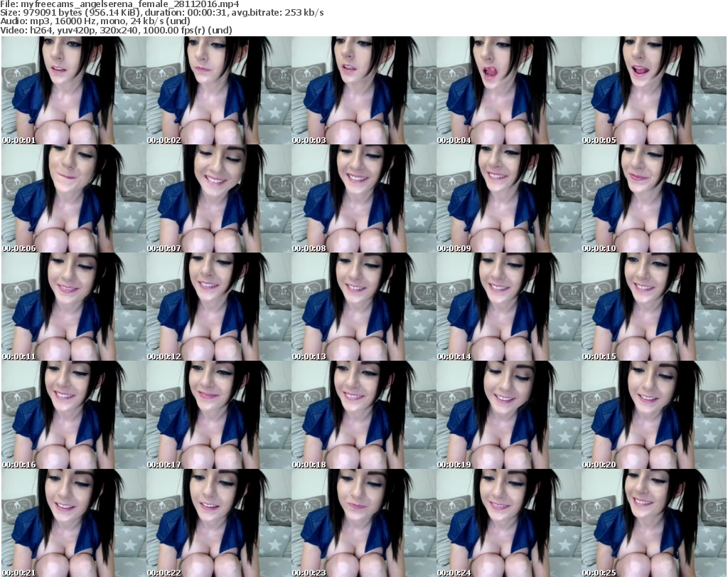The height and width of the screenshot is (577, 728).
Task: Click the Audio mp3 info line
Action: 95,21
